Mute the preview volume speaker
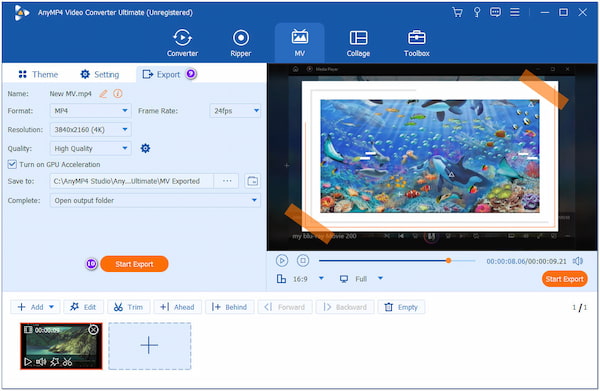The height and width of the screenshot is (391, 600). pyautogui.click(x=577, y=261)
